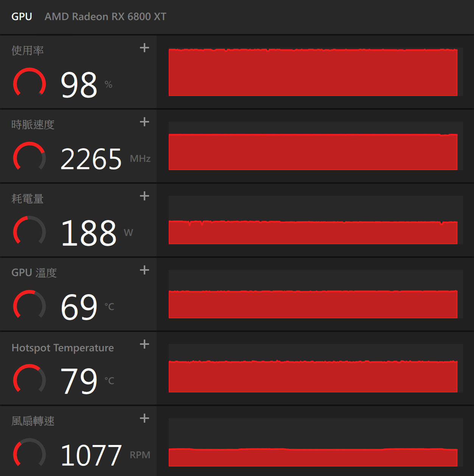Viewport: 474px width, 476px height.
Task: Click the plus icon beside 使用率
Action: pos(144,48)
